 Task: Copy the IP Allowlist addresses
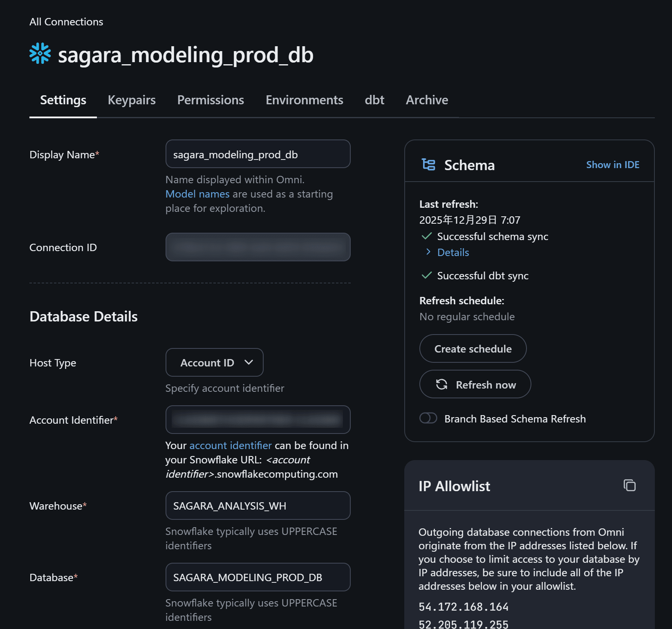click(629, 485)
